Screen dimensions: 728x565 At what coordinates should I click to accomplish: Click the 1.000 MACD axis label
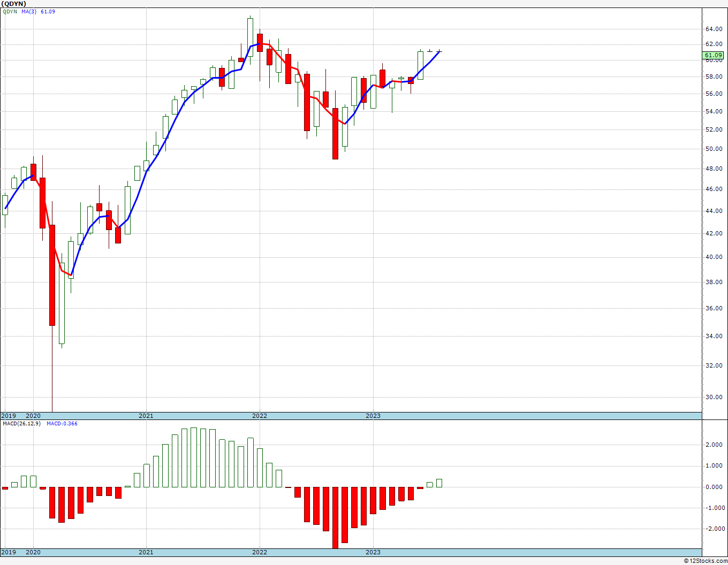tap(715, 465)
